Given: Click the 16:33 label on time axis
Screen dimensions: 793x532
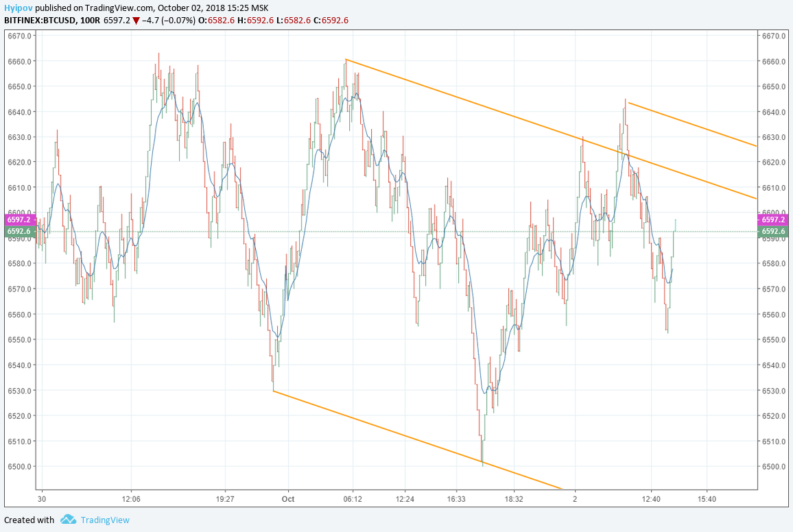Looking at the screenshot, I should [x=455, y=499].
